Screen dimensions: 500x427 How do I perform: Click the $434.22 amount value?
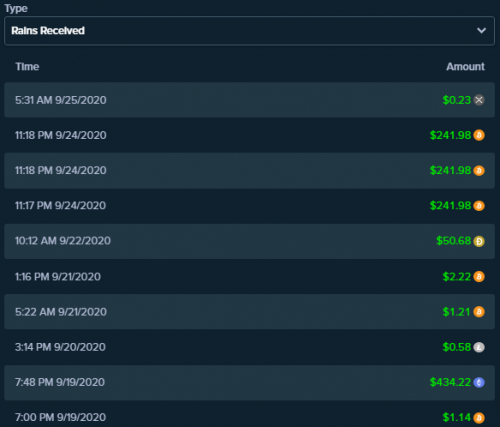[450, 382]
